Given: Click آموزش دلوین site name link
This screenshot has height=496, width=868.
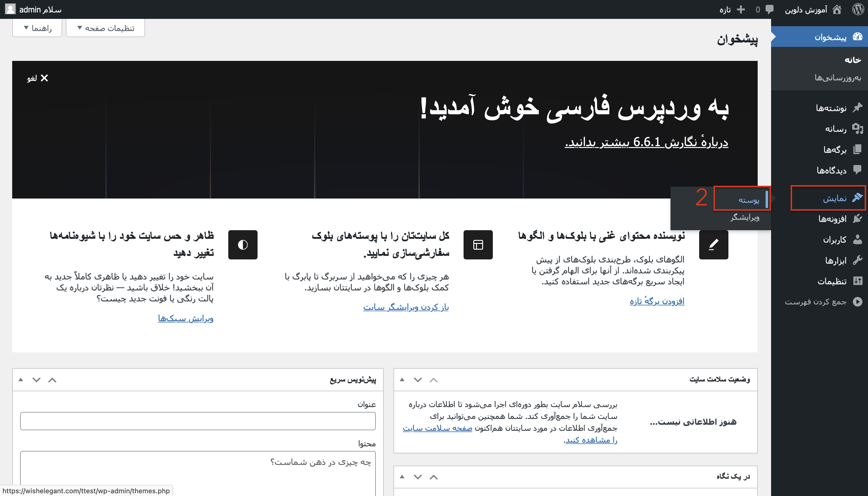Looking at the screenshot, I should (x=806, y=9).
